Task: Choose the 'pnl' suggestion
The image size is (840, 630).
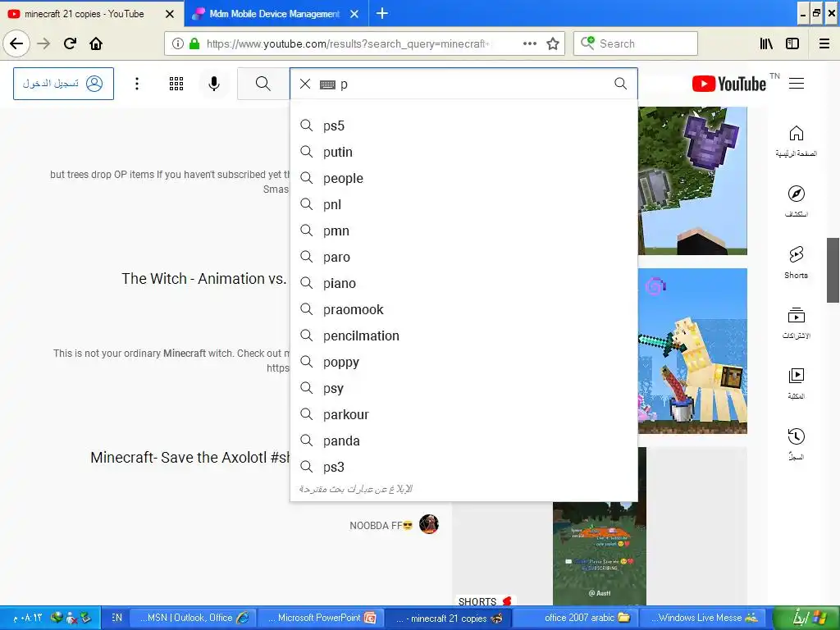Action: (x=463, y=204)
